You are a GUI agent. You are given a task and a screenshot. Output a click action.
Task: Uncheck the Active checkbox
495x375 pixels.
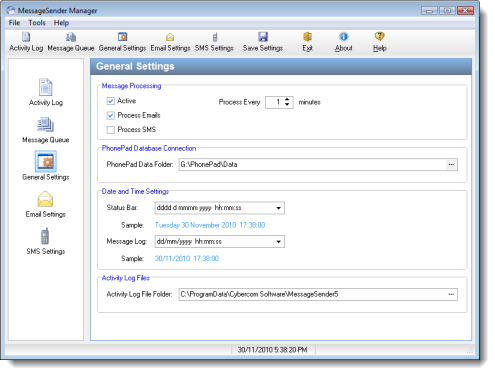click(111, 101)
